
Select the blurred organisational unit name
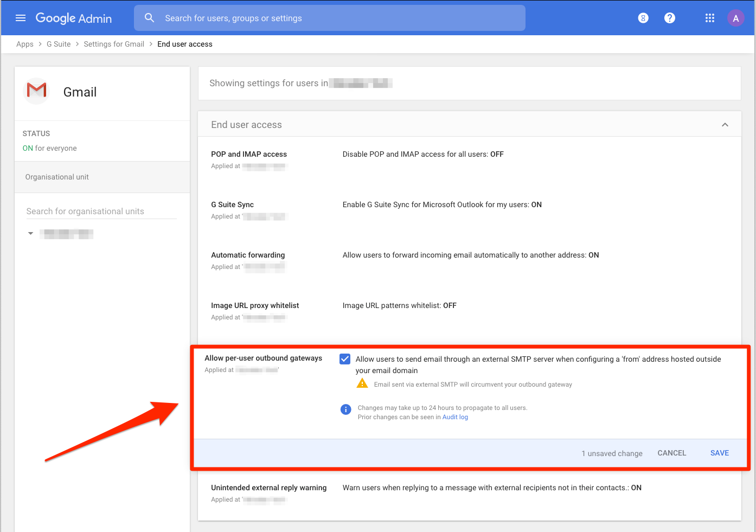(x=67, y=234)
